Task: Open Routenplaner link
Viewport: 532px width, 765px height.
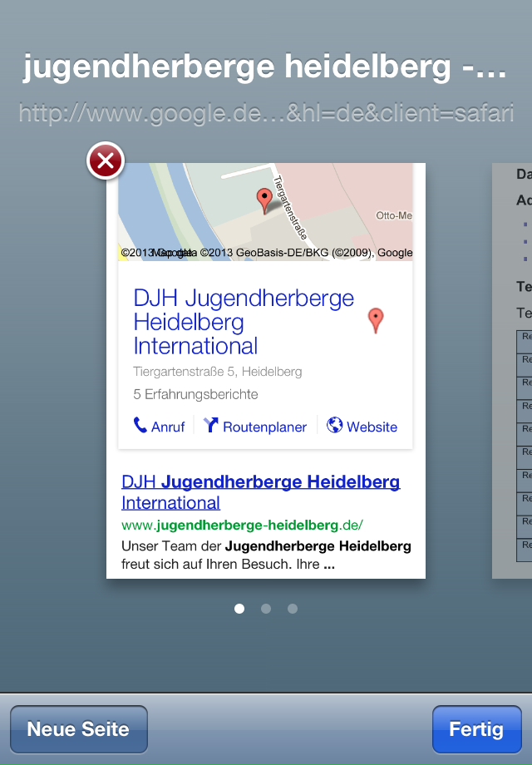Action: [x=255, y=426]
